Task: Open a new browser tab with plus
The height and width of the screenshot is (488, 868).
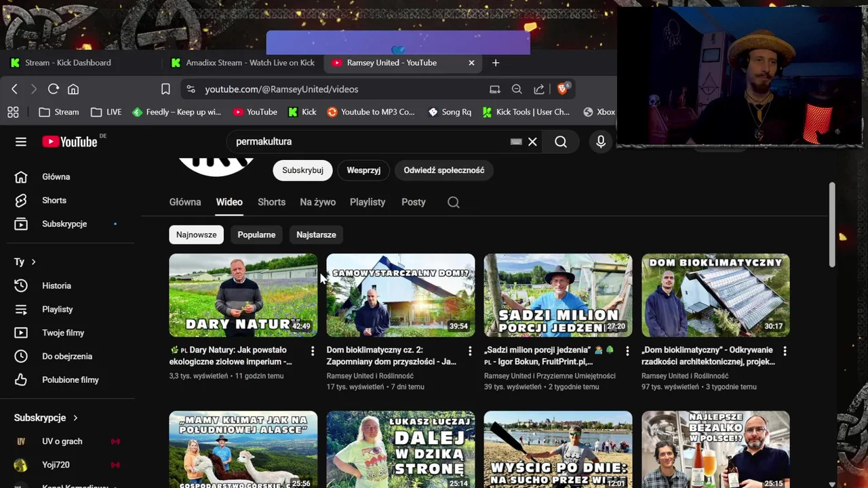Action: [496, 62]
